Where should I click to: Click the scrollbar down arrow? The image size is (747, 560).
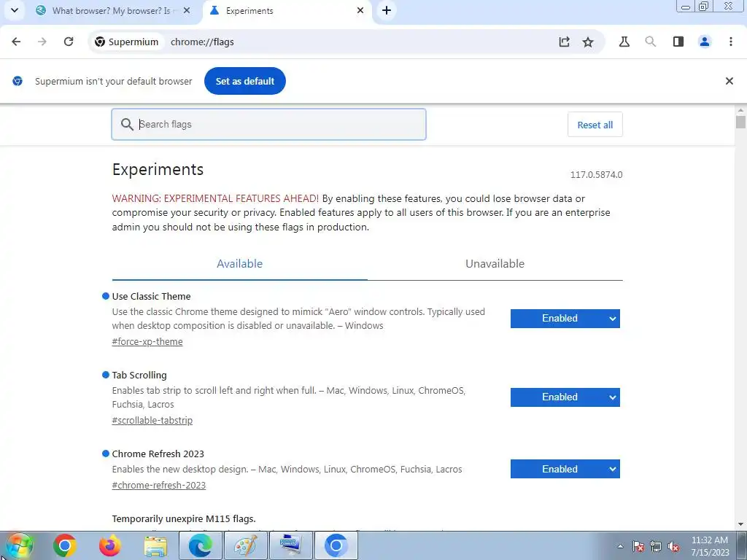740,524
